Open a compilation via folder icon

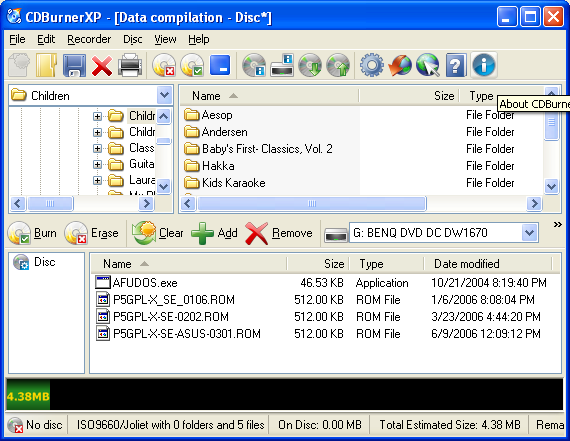point(47,65)
